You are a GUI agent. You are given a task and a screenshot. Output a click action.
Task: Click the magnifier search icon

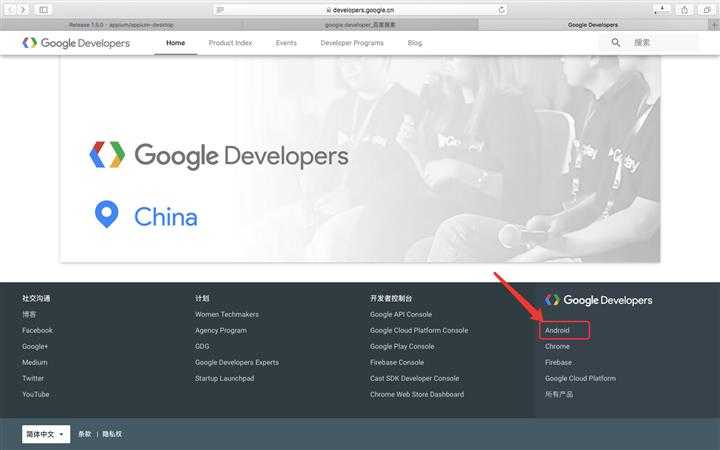pyautogui.click(x=615, y=43)
